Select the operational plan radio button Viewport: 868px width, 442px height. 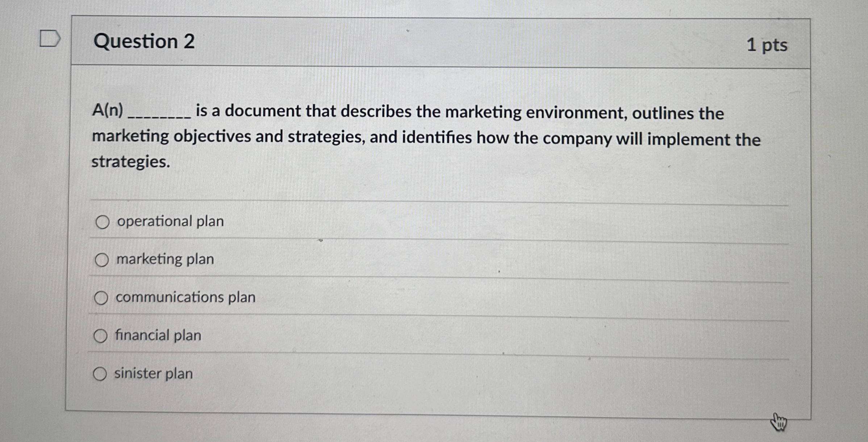click(102, 221)
